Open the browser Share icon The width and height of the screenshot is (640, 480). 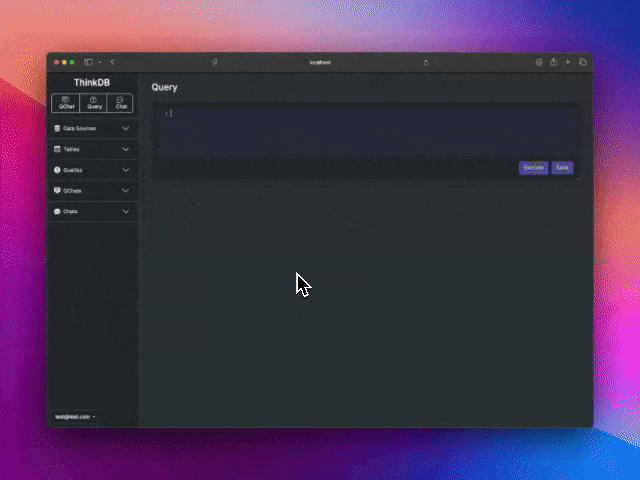[553, 62]
